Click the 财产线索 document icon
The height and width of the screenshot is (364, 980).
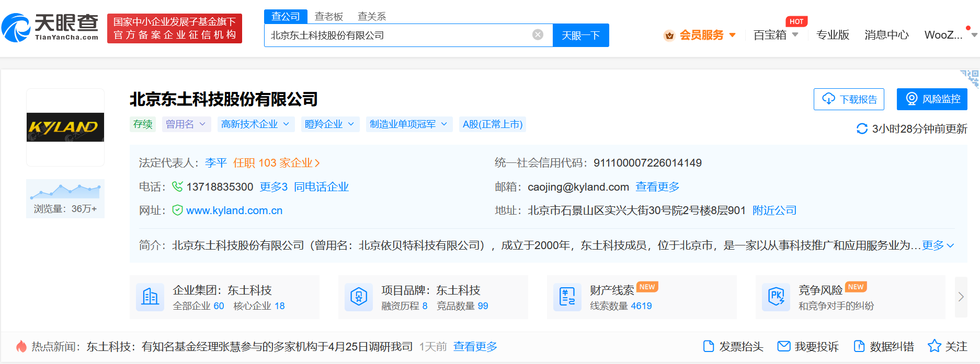(x=567, y=297)
